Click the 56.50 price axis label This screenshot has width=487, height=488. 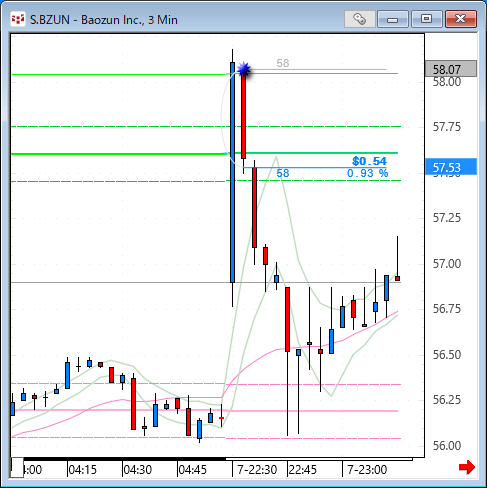[x=447, y=355]
